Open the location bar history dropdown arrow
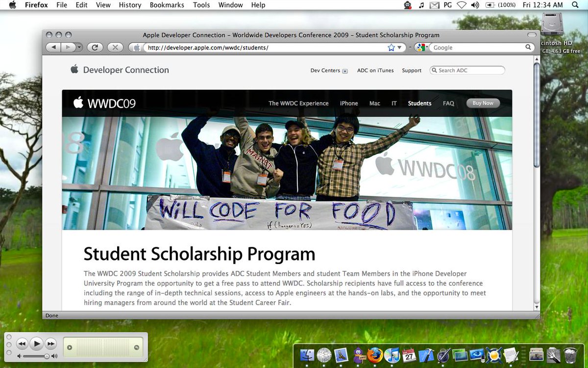588x368 pixels. point(399,48)
